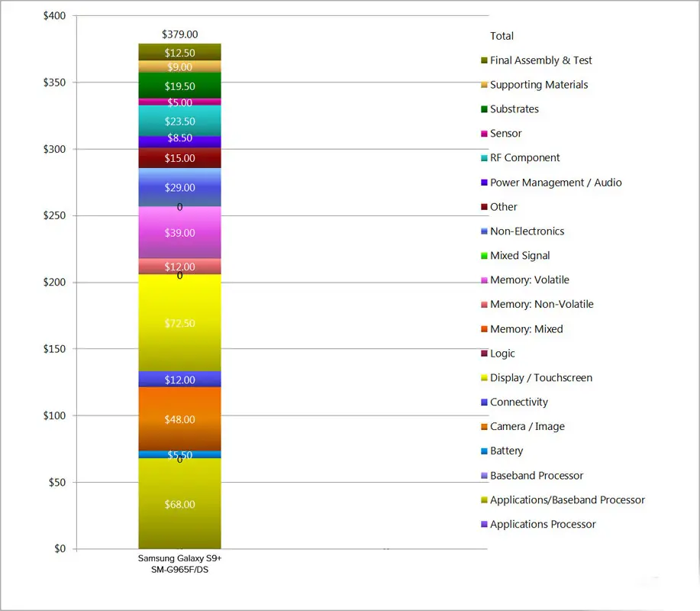Select the Mixed Signal legend label

coord(520,256)
